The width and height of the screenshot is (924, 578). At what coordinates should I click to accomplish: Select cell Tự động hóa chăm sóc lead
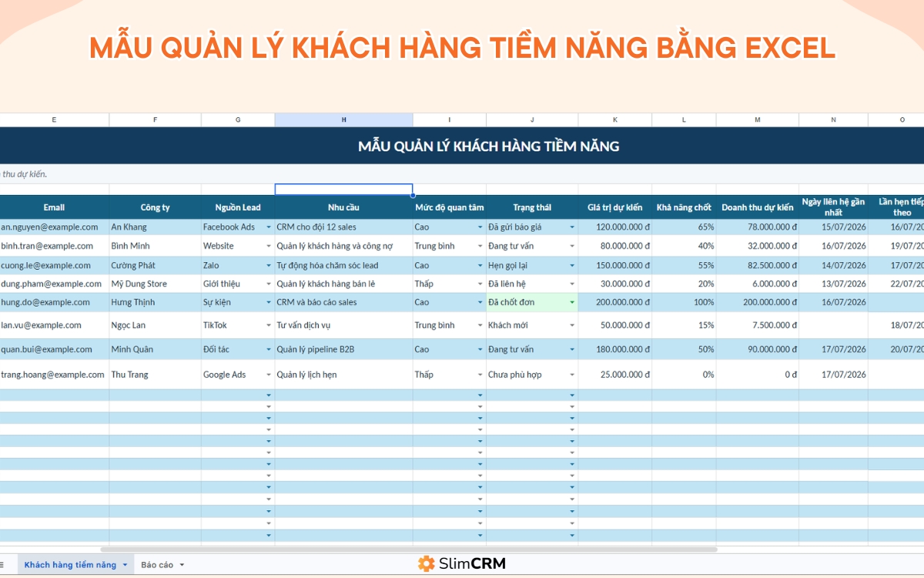343,265
